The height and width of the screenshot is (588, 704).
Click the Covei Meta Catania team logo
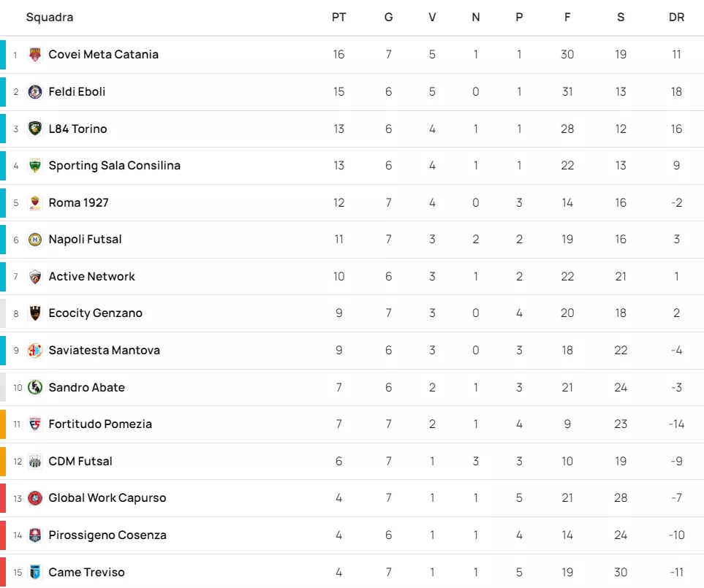click(x=35, y=55)
